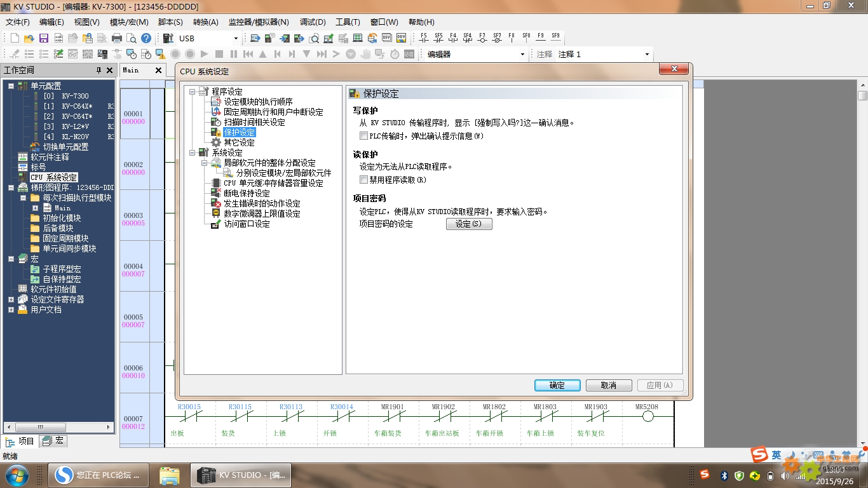Expand the Main program node
868x488 pixels.
[35, 208]
